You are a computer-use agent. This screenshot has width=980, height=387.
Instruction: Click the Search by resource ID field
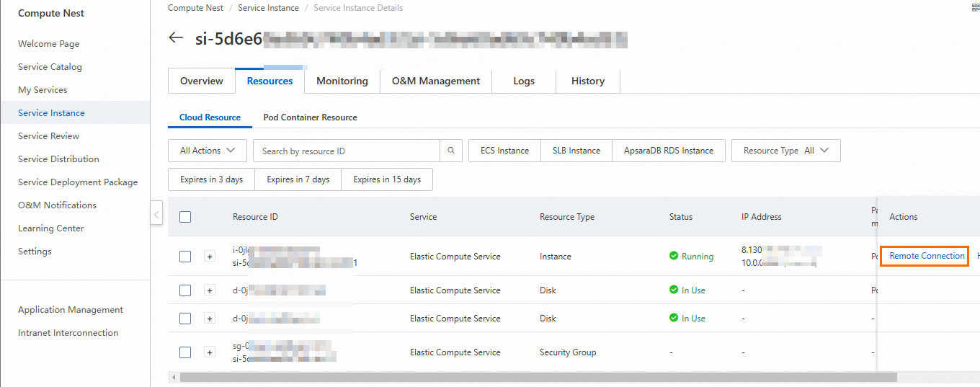[347, 151]
